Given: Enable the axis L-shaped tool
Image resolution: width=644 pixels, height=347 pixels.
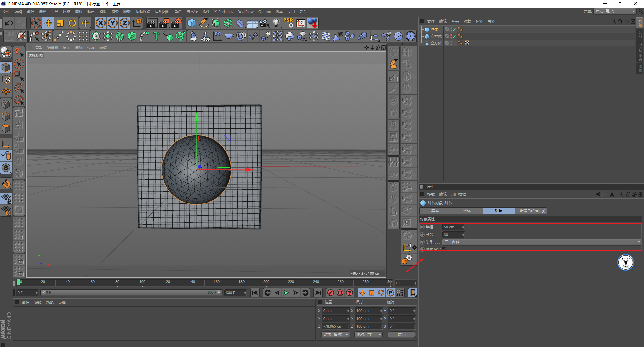Looking at the screenshot, I should pos(6,144).
